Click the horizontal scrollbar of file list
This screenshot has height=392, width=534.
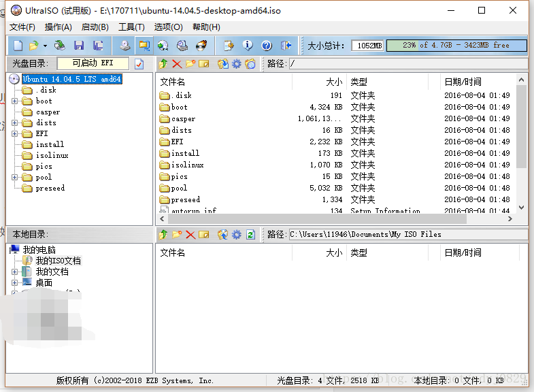pyautogui.click(x=317, y=219)
